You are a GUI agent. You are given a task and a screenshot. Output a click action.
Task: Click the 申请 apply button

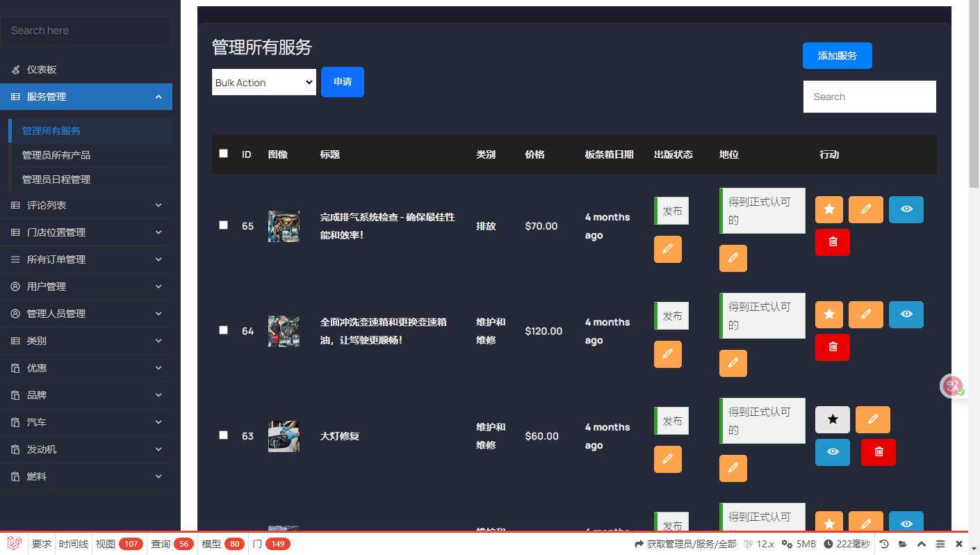pyautogui.click(x=343, y=82)
